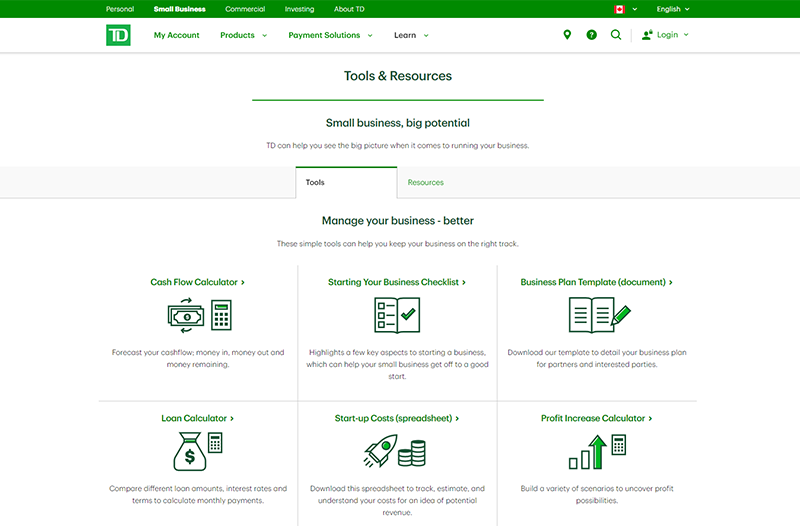Click the help question mark icon
Image resolution: width=800 pixels, height=526 pixels.
coord(591,35)
